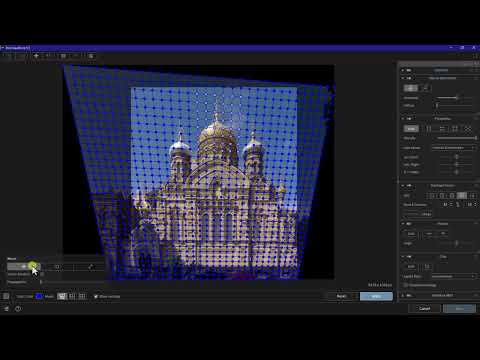Toggle the Show controls checkbox

(96, 296)
